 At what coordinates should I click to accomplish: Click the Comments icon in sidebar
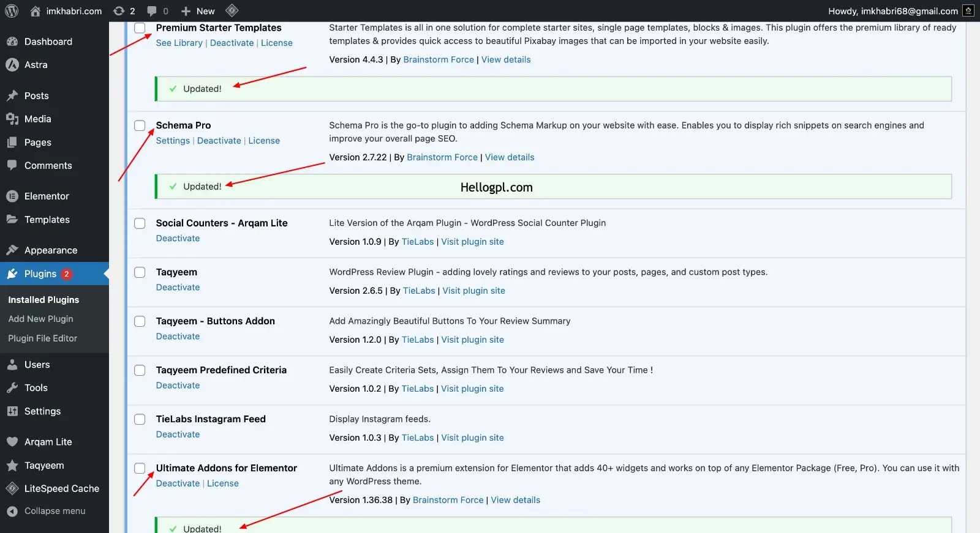(12, 165)
